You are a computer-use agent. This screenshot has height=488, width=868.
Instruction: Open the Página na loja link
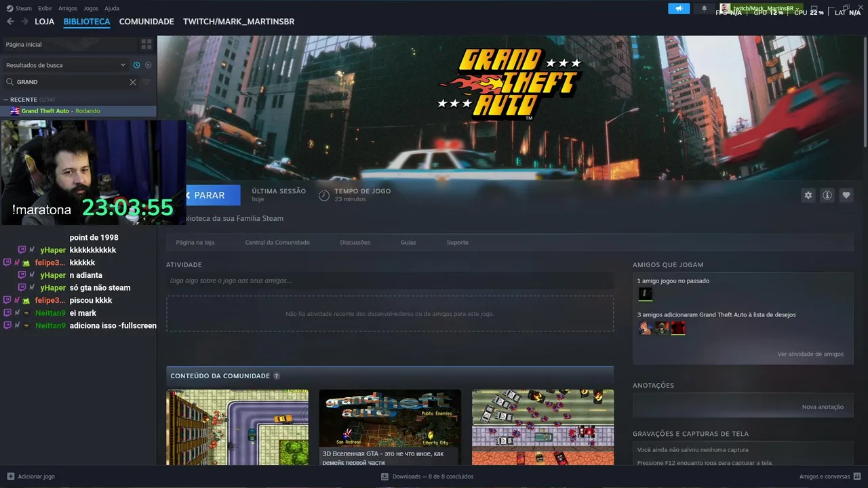[x=195, y=243]
